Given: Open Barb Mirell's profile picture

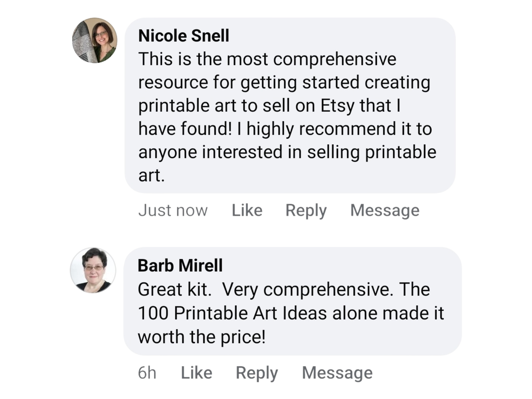Looking at the screenshot, I should click(93, 270).
